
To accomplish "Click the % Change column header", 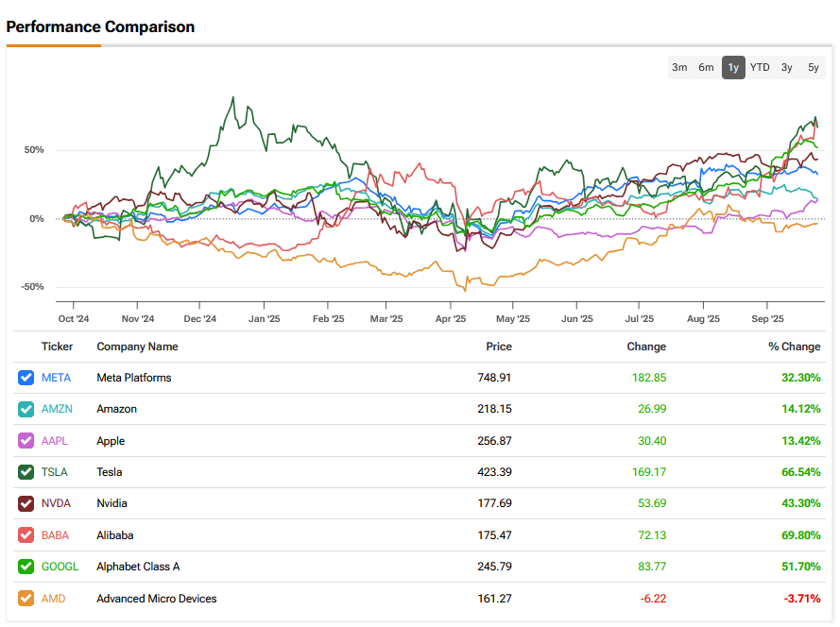I will point(795,347).
